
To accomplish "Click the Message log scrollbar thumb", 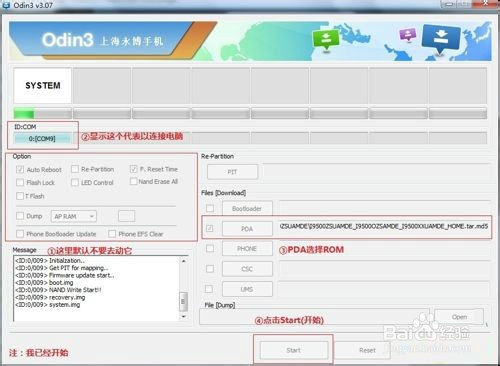I will 183,301.
